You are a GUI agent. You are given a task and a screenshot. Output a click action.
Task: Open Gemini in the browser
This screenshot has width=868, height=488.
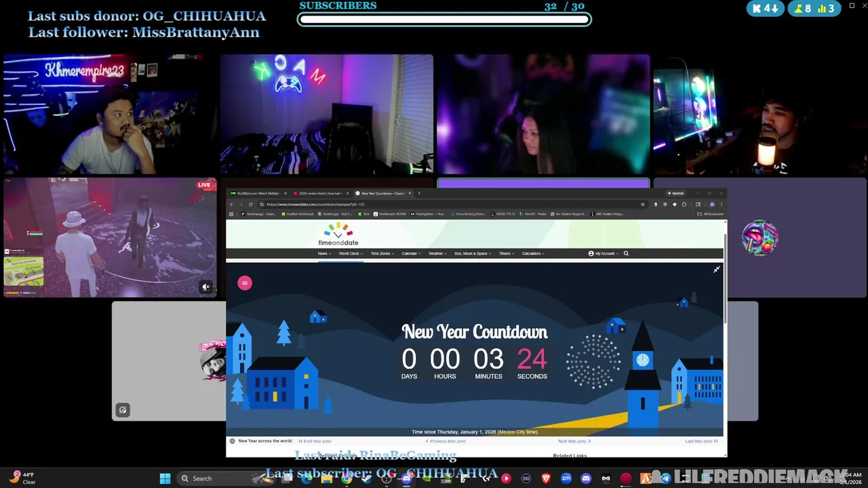[x=677, y=193]
